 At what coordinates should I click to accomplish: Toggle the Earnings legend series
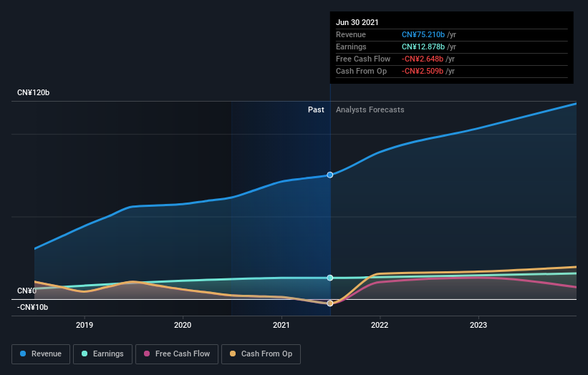(x=102, y=354)
